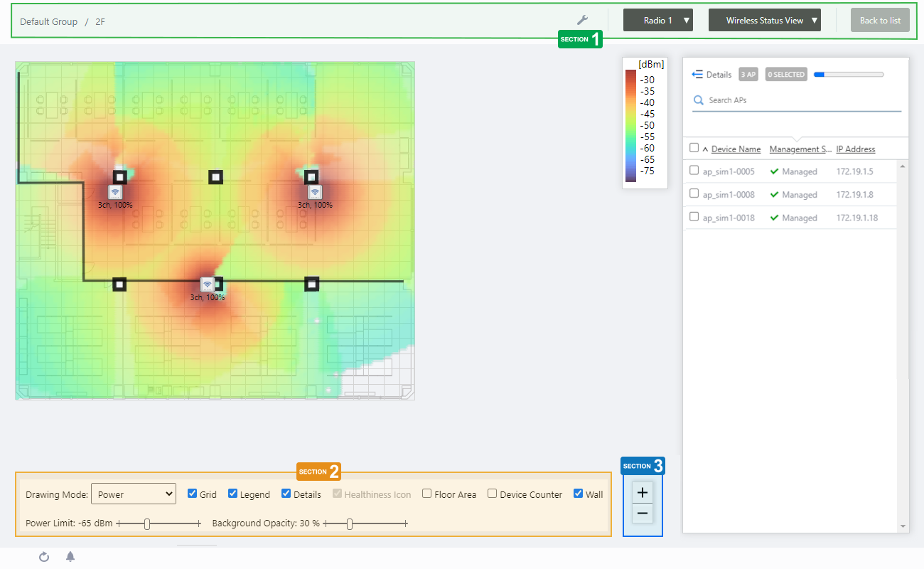This screenshot has height=569, width=924.
Task: Zoom in with the plus button
Action: point(643,492)
